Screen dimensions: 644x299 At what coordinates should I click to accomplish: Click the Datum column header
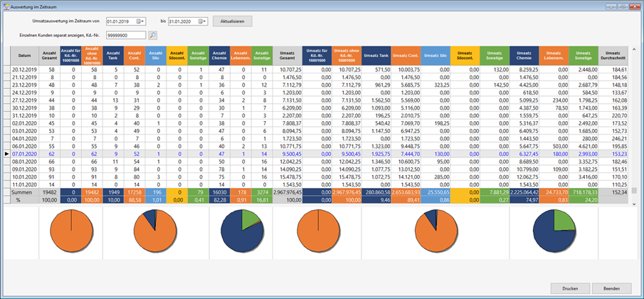click(24, 56)
